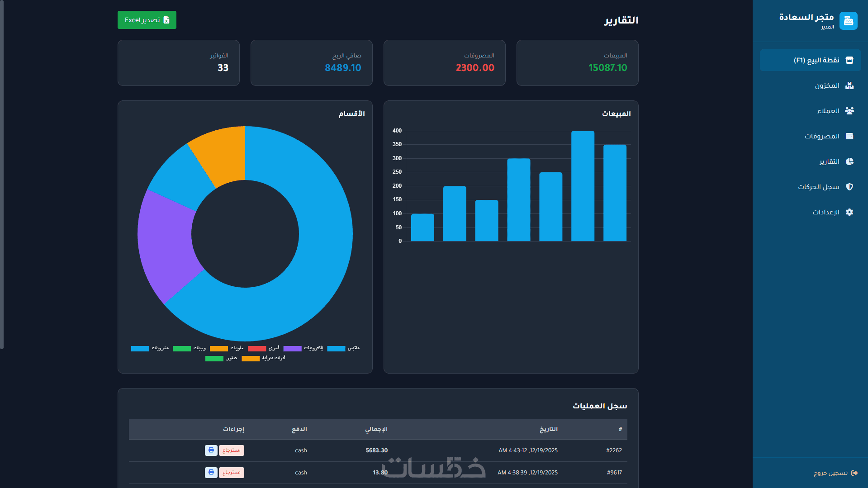Toggle إلكترونيات purple legend entry
Screen dimensions: 868x488
click(303, 348)
